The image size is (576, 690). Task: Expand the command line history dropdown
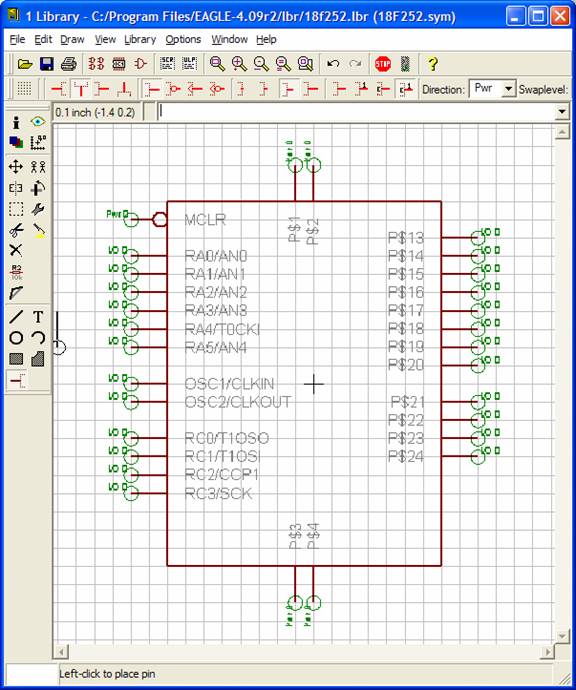(x=561, y=112)
